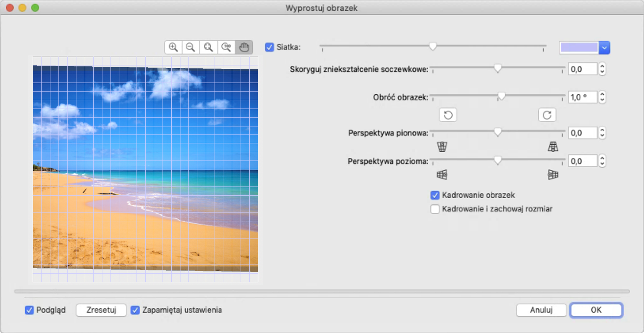The height and width of the screenshot is (333, 644).
Task: Click the Anuluj button
Action: pos(541,310)
